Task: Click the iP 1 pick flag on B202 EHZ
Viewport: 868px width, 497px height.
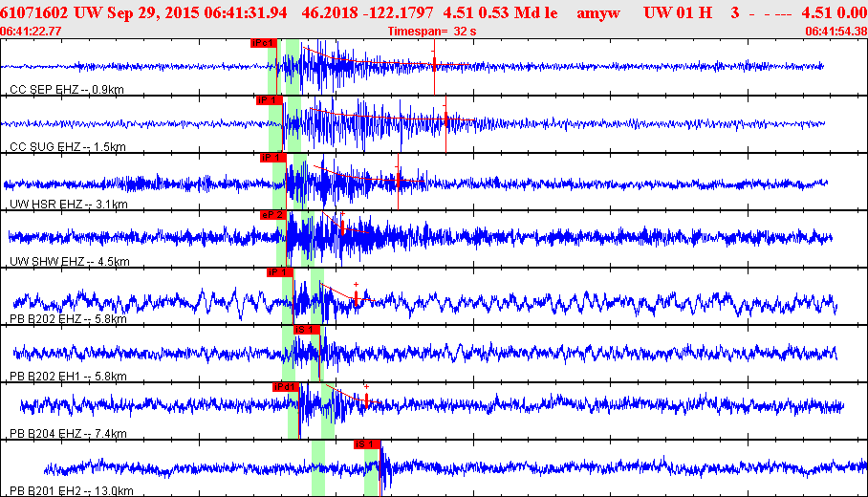Action: pos(279,272)
